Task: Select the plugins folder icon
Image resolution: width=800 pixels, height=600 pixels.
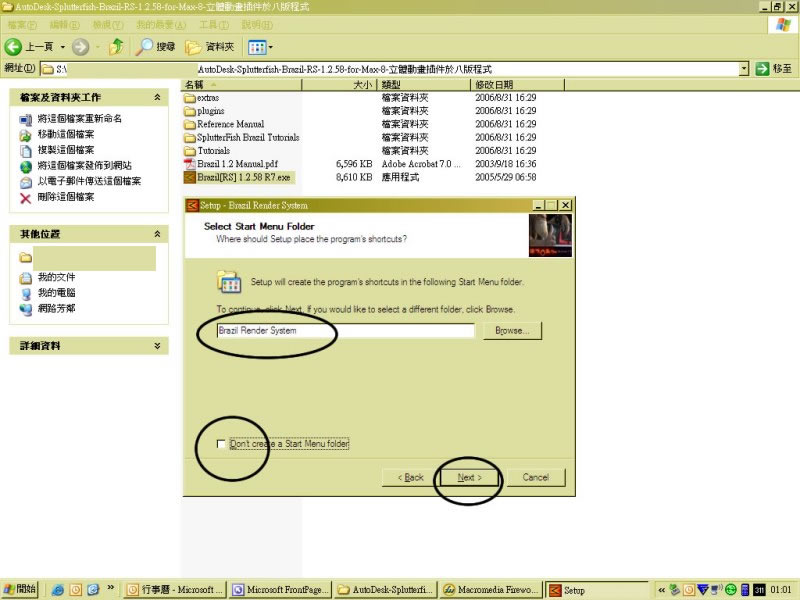Action: pyautogui.click(x=190, y=111)
